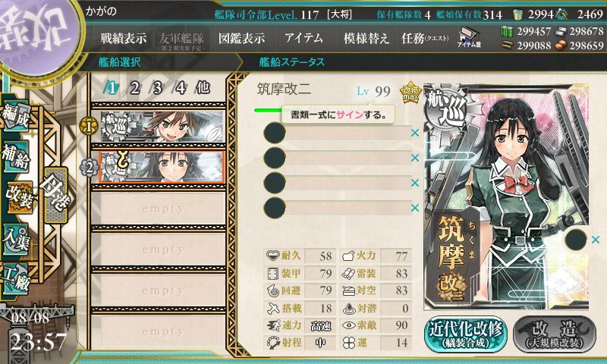Clear the extra slot X beside portrait
This screenshot has width=607, height=364.
596,240
